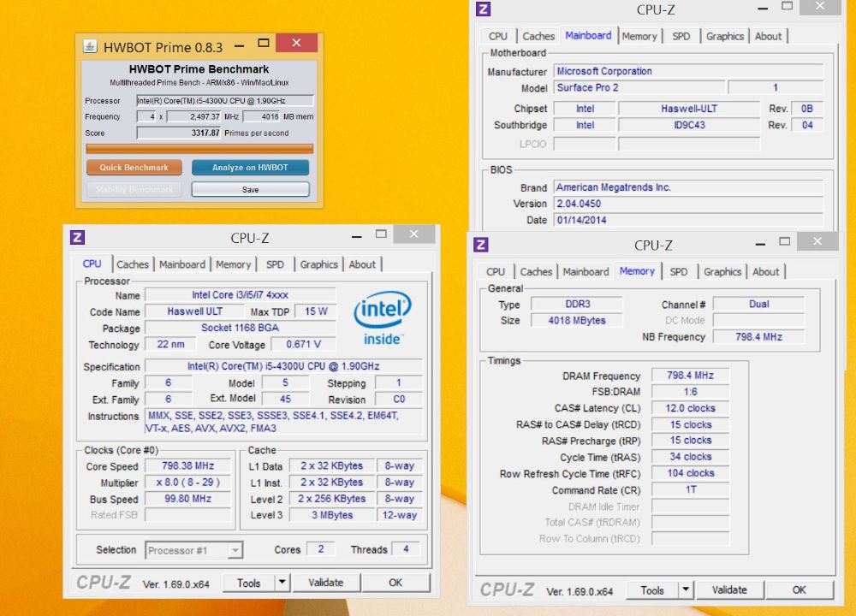Select CPU tab in Mainboard window

tap(498, 37)
